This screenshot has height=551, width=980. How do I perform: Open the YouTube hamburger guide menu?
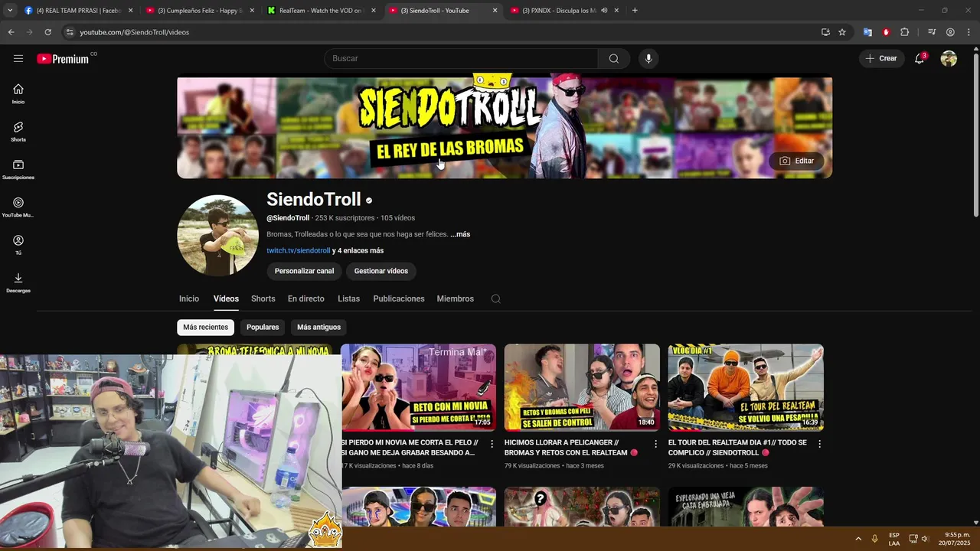[18, 58]
